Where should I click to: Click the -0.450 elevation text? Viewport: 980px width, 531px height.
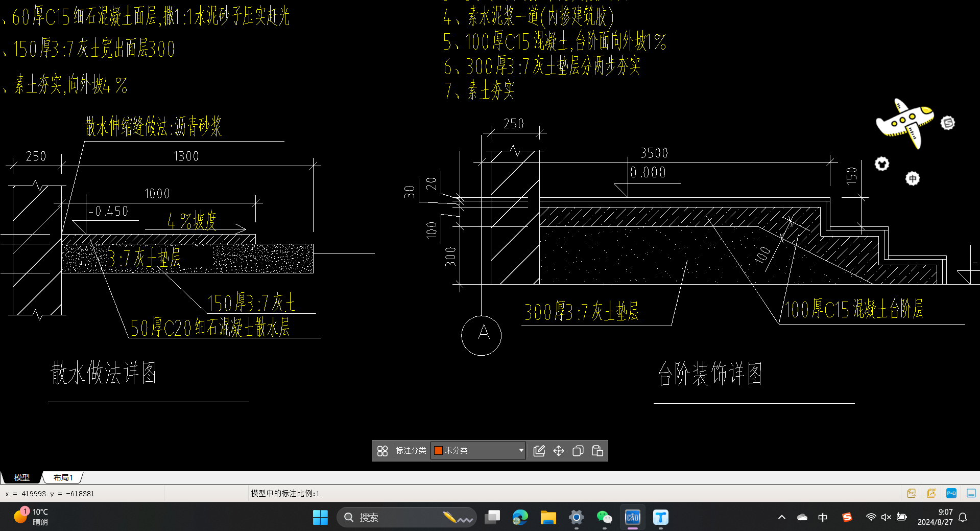[108, 211]
